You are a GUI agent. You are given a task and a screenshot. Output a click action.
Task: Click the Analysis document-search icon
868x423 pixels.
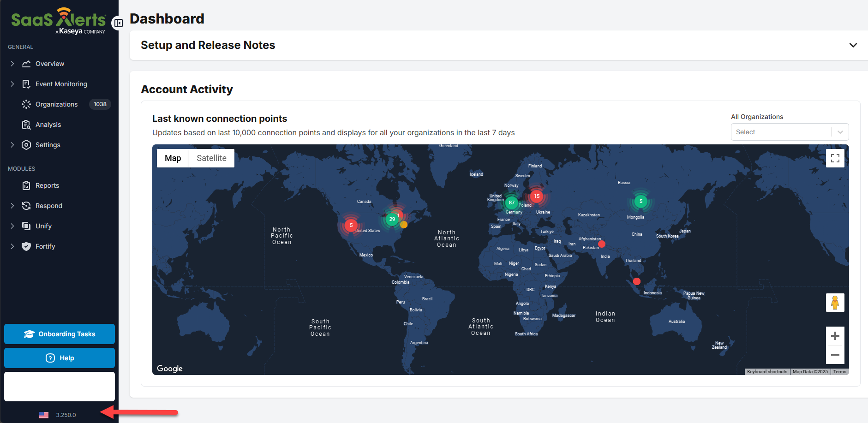26,125
